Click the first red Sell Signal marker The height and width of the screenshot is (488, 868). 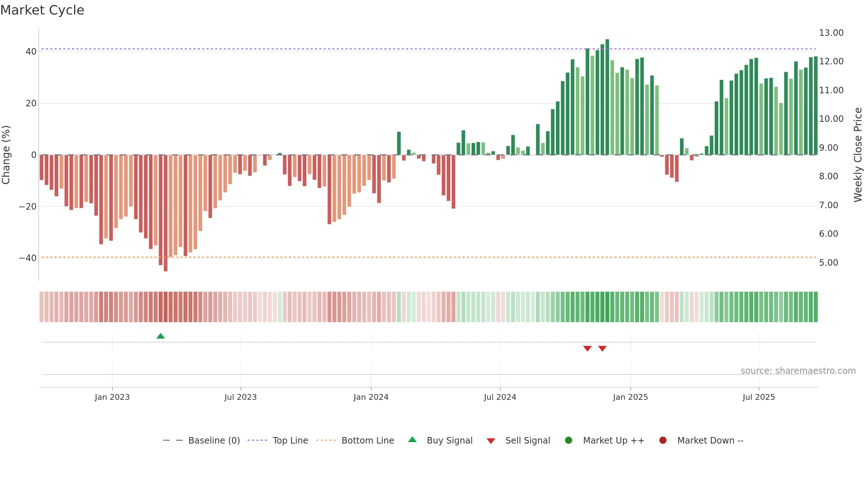tap(587, 348)
